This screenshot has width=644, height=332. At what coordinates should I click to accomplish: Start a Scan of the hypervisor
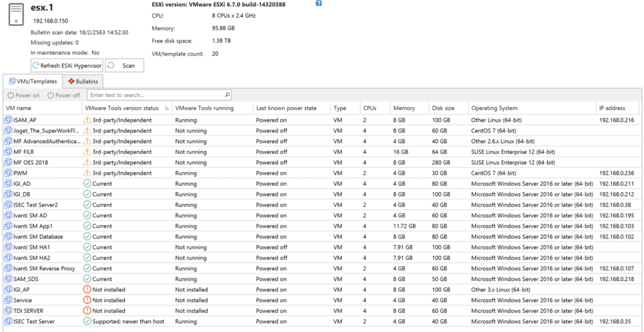point(124,66)
